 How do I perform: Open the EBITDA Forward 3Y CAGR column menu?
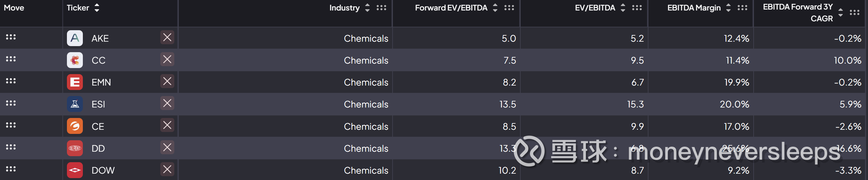[854, 13]
